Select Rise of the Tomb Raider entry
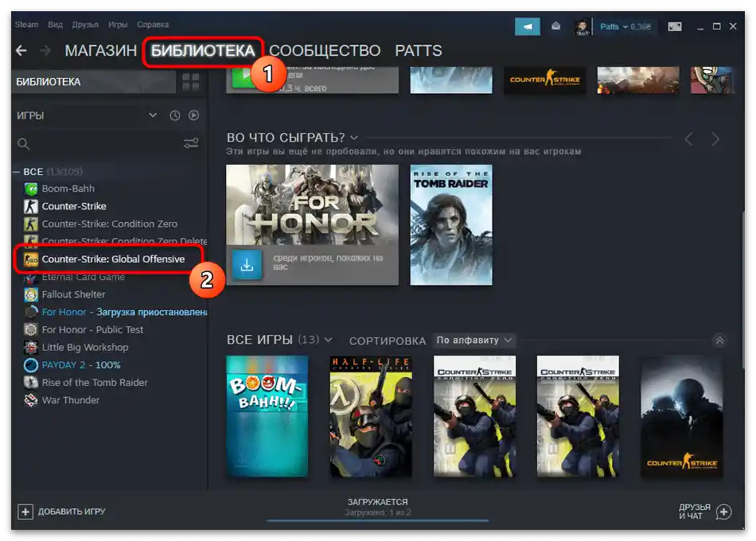Viewport: 756px width, 541px height. point(95,383)
